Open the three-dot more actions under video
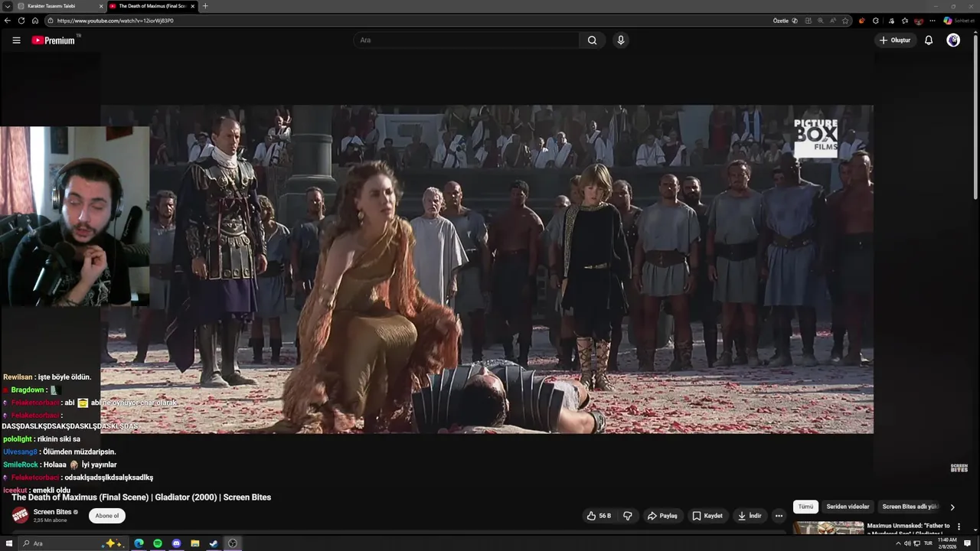This screenshot has width=980, height=551. click(779, 516)
